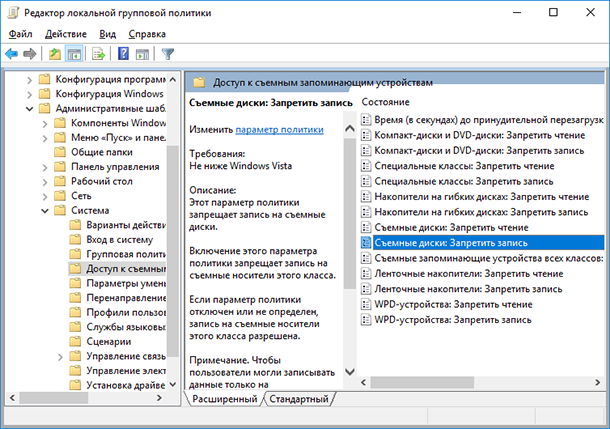Select "Доступ к съемным" in the tree
This screenshot has height=429, width=610.
point(126,269)
